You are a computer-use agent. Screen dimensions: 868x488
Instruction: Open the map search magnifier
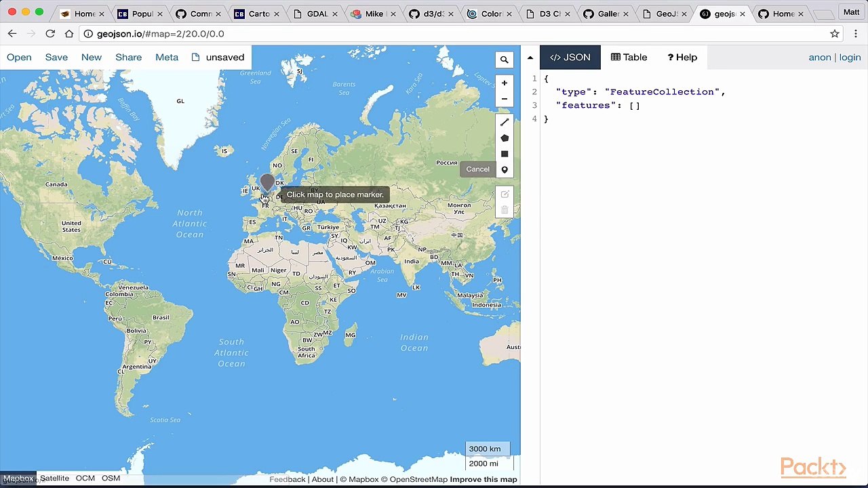click(504, 60)
